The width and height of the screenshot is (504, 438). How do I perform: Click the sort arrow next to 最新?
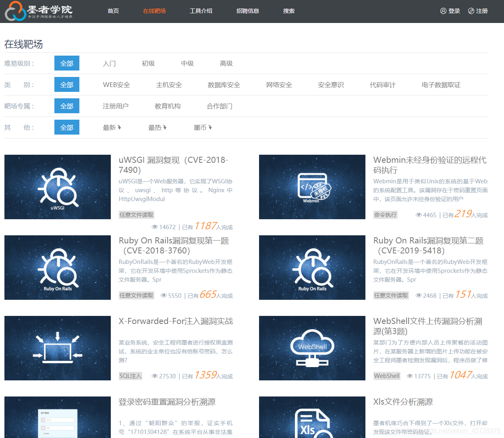(119, 127)
